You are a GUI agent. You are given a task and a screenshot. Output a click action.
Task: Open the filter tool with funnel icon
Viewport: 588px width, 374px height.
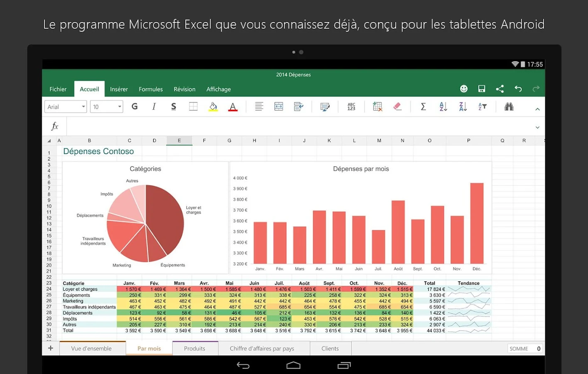pos(483,106)
